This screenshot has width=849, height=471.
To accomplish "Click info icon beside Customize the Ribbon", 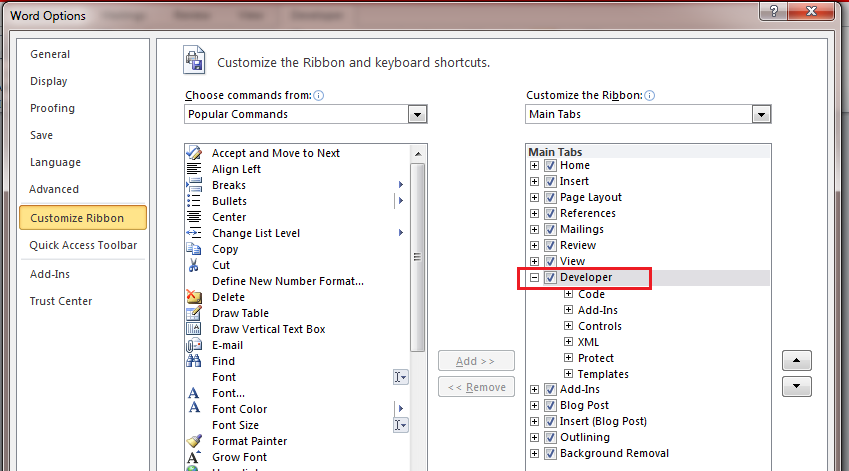I will pyautogui.click(x=650, y=95).
